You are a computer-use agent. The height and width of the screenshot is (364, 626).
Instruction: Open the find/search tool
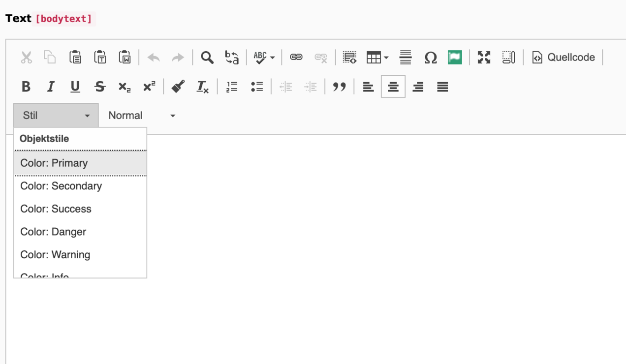click(x=207, y=58)
